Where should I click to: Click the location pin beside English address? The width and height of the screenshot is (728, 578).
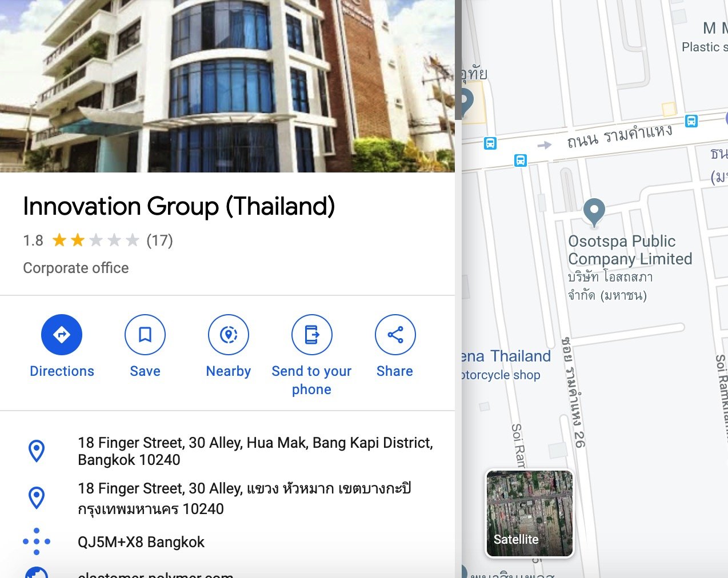pos(37,451)
